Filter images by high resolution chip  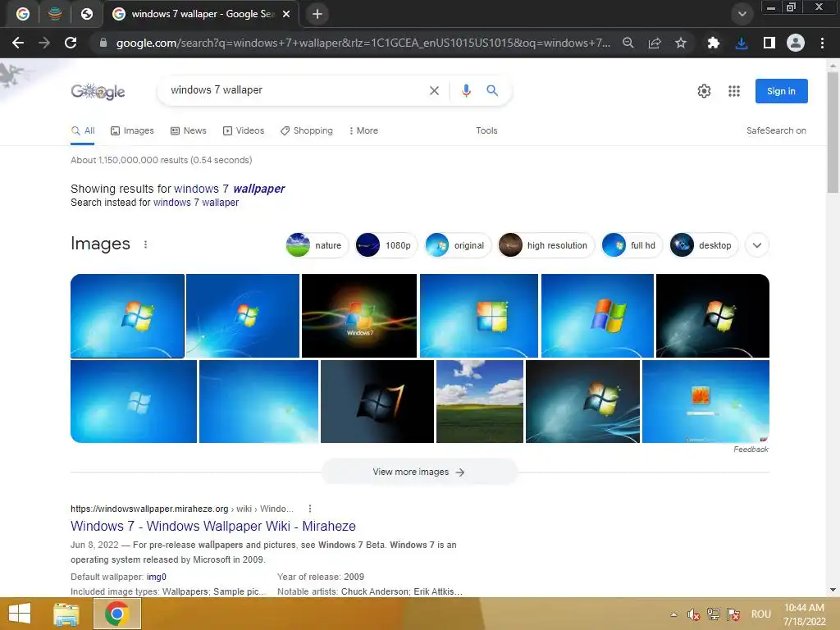[x=546, y=245]
